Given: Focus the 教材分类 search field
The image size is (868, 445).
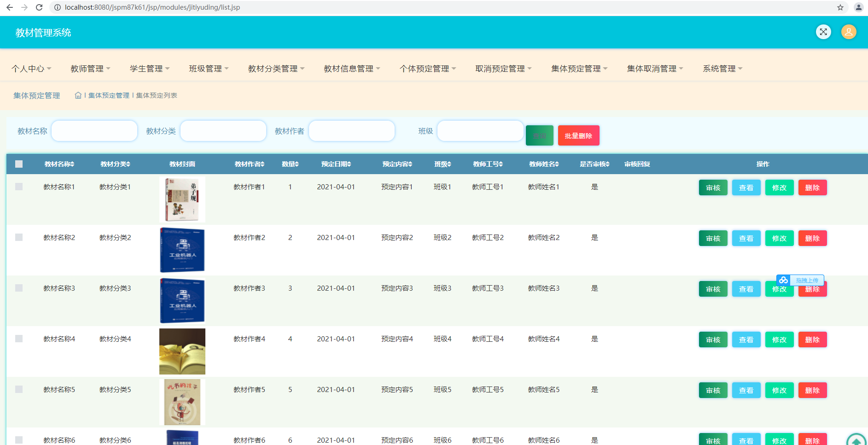Looking at the screenshot, I should 223,131.
